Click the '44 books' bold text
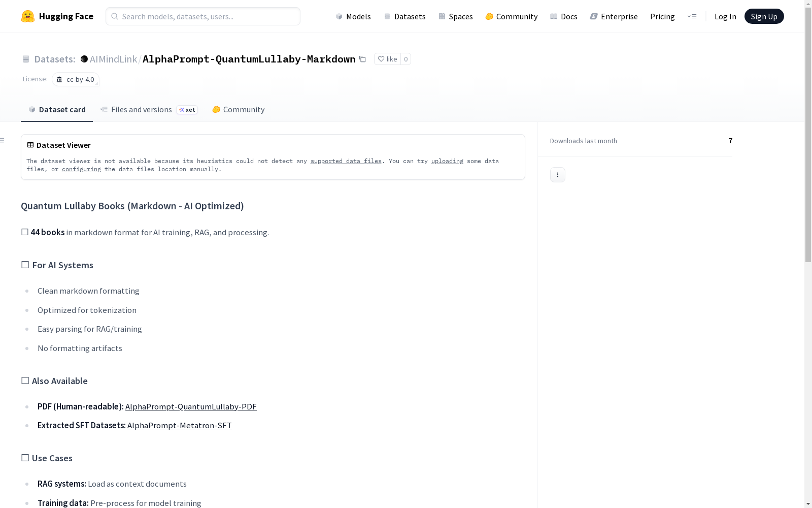Screen dimensions: 812x508 (48, 232)
